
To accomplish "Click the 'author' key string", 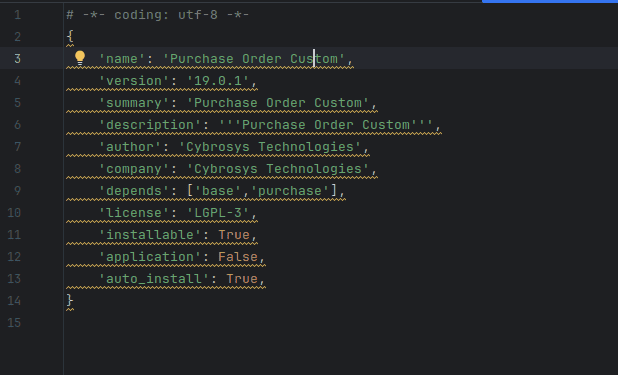I will click(x=130, y=147).
